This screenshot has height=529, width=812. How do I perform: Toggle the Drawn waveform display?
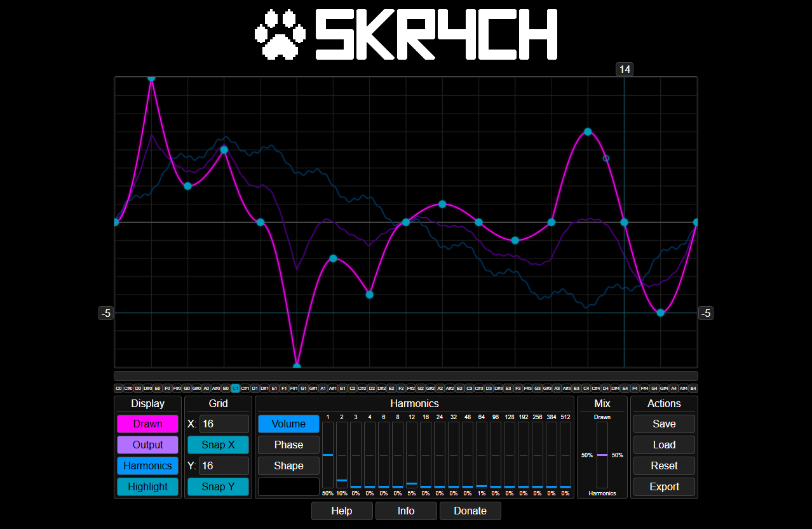point(147,424)
